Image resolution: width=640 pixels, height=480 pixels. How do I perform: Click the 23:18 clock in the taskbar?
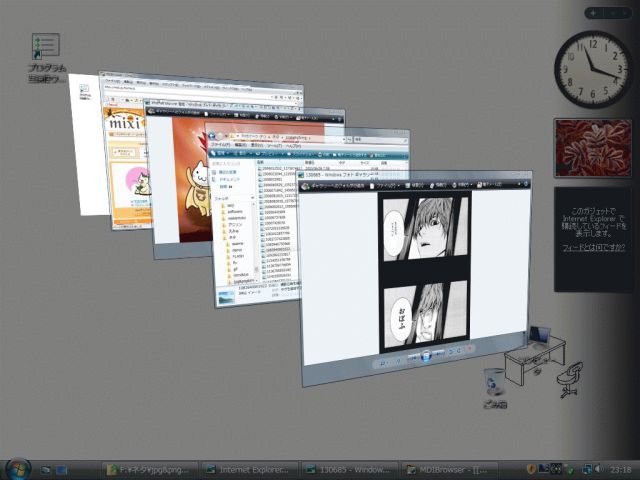click(621, 470)
